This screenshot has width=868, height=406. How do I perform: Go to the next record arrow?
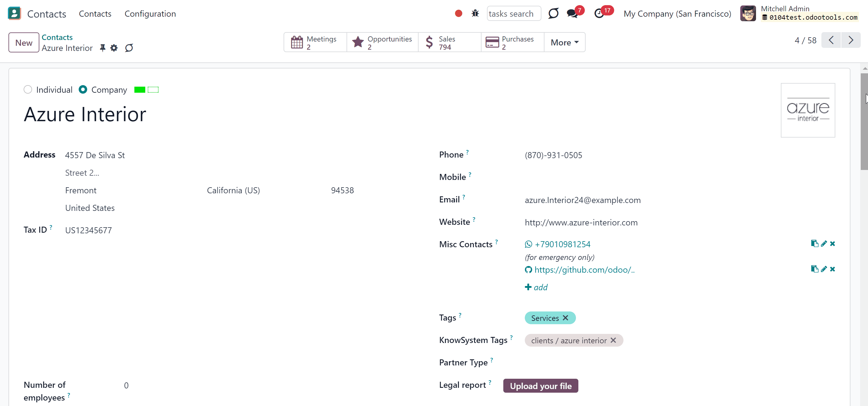(851, 41)
